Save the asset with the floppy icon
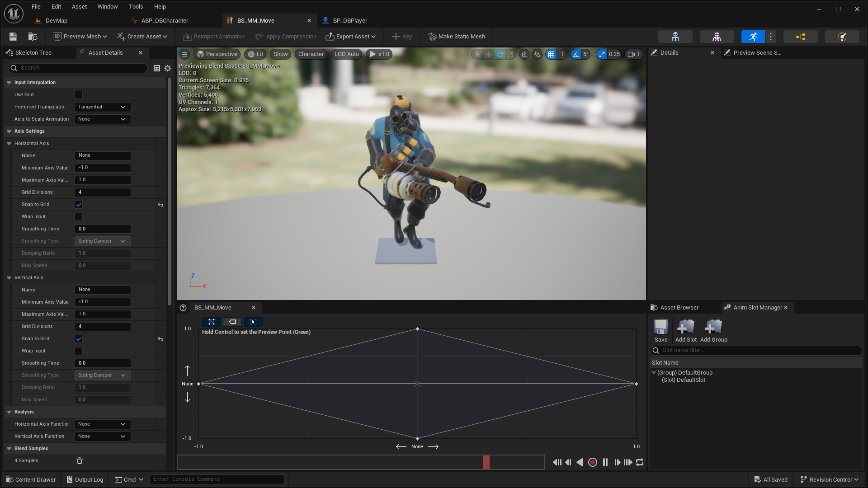The image size is (868, 488). pyautogui.click(x=13, y=37)
